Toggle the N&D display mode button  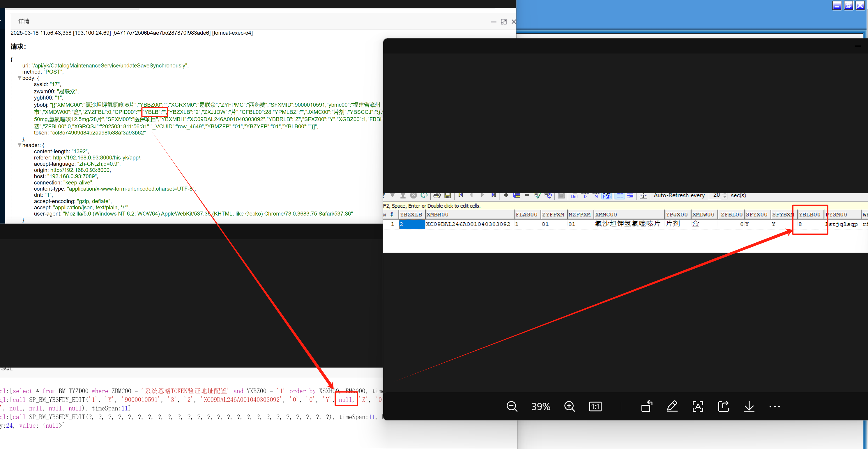(x=607, y=196)
